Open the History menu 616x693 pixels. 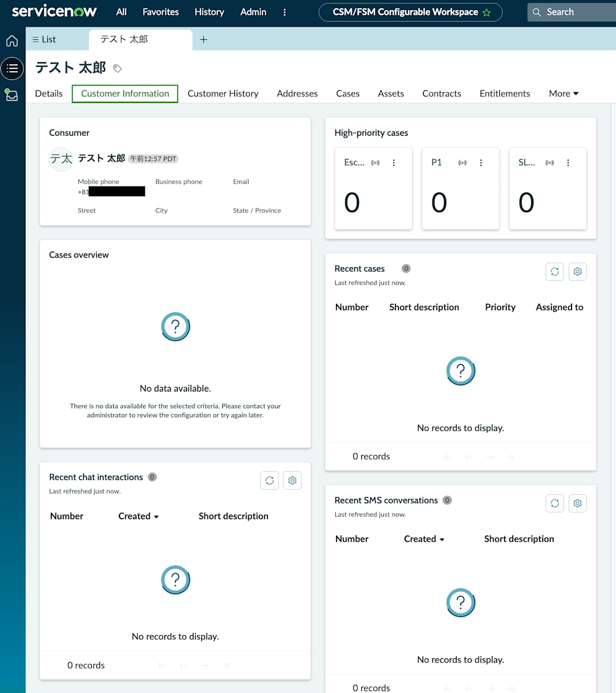point(209,12)
